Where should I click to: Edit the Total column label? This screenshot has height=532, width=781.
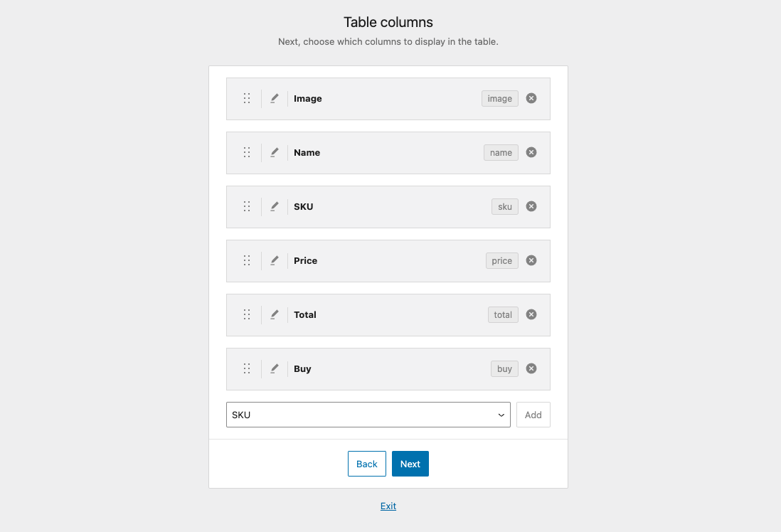tap(275, 314)
